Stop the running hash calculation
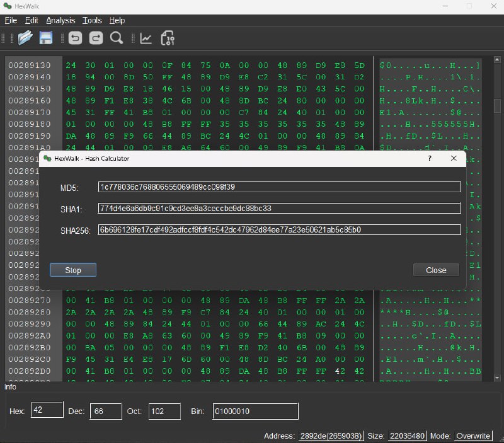The image size is (504, 443). click(72, 270)
